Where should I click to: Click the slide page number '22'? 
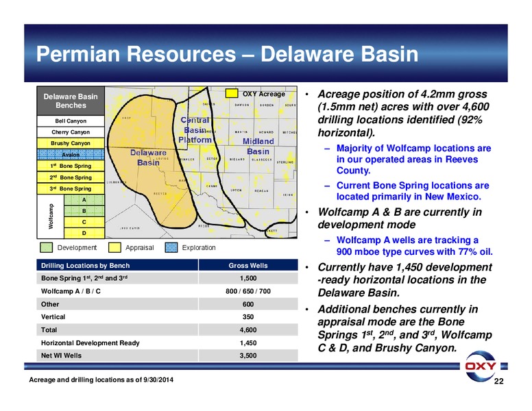(499, 382)
